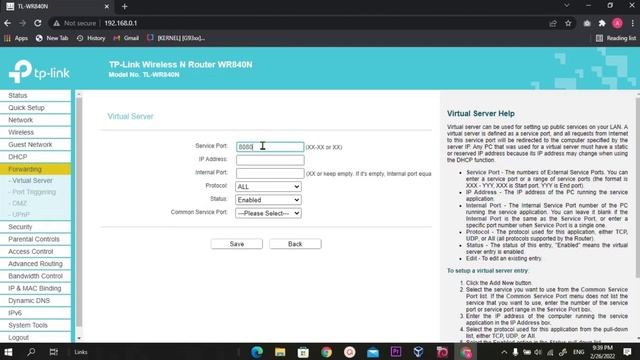
Task: Click the Not secure warning icon
Action: [x=56, y=23]
